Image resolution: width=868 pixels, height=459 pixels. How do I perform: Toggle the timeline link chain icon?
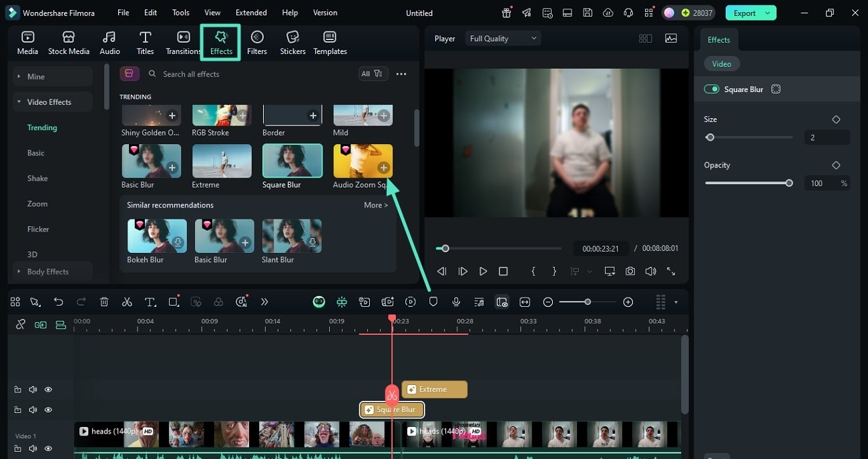click(21, 324)
